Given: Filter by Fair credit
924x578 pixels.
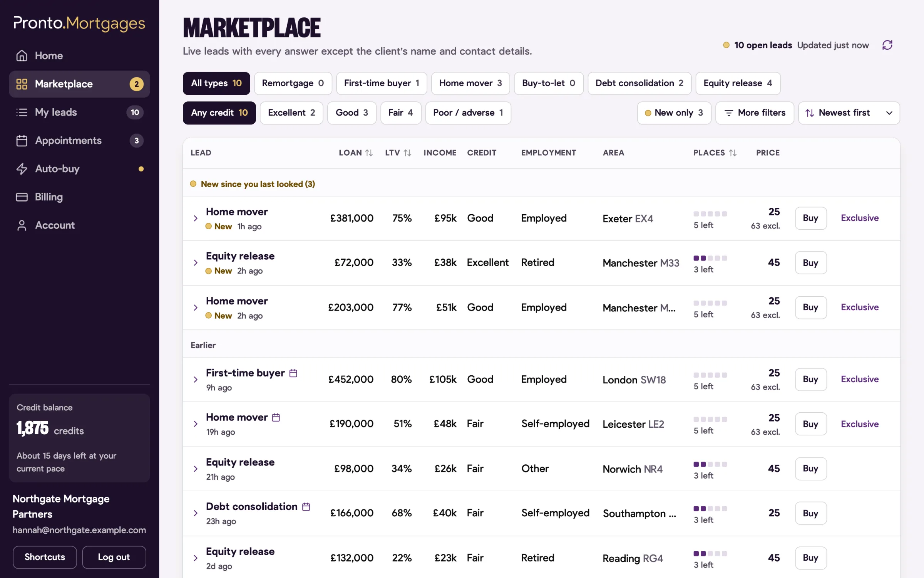Looking at the screenshot, I should click(401, 113).
